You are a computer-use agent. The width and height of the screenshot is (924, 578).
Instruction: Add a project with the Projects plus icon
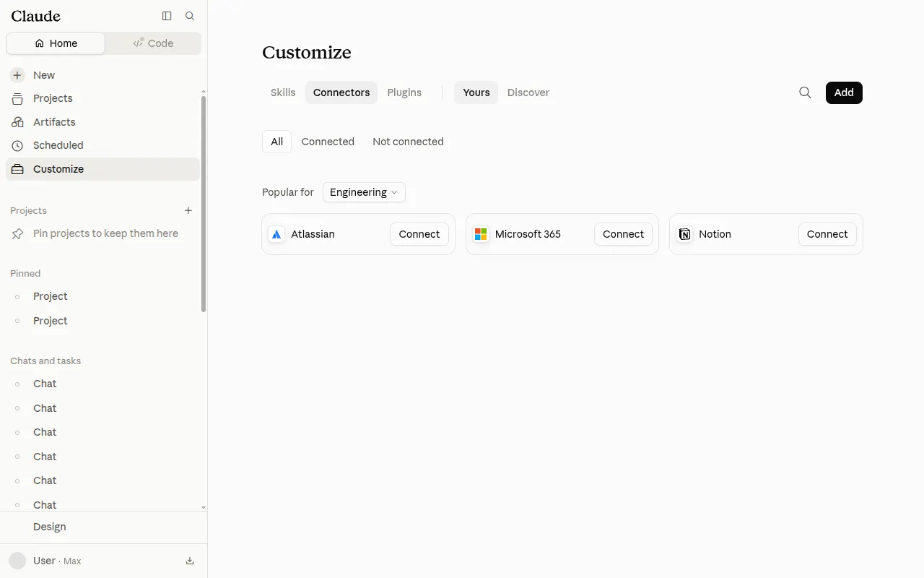188,210
